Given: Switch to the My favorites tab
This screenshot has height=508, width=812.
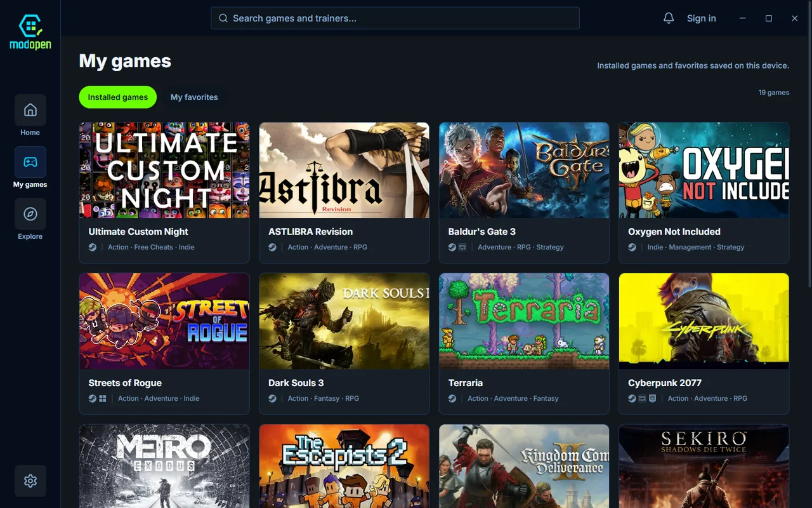Looking at the screenshot, I should point(194,97).
